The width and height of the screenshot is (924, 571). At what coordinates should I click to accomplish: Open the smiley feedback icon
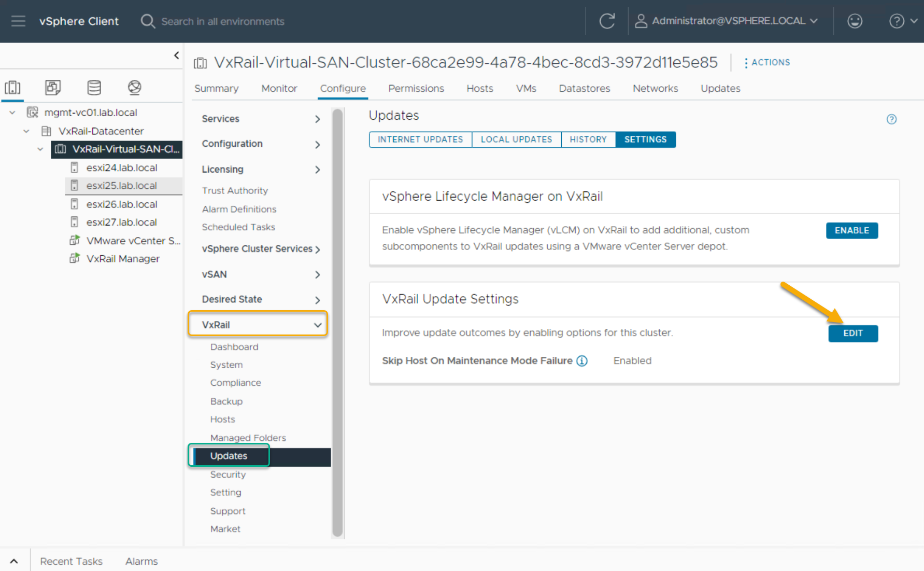pyautogui.click(x=855, y=21)
